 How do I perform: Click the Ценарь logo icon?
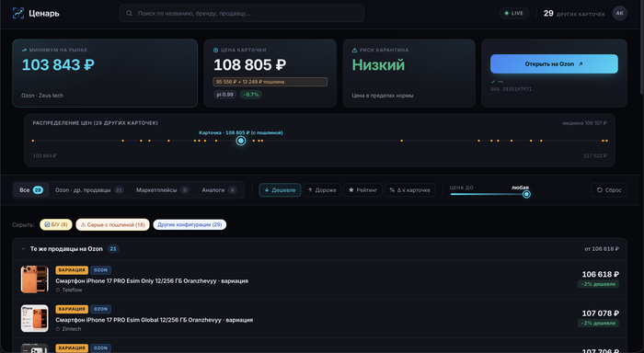[18, 13]
